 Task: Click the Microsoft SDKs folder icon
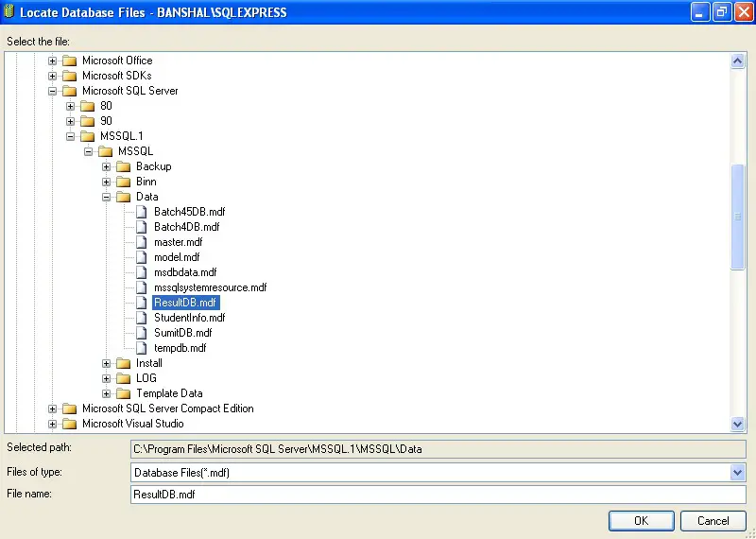[x=70, y=76]
